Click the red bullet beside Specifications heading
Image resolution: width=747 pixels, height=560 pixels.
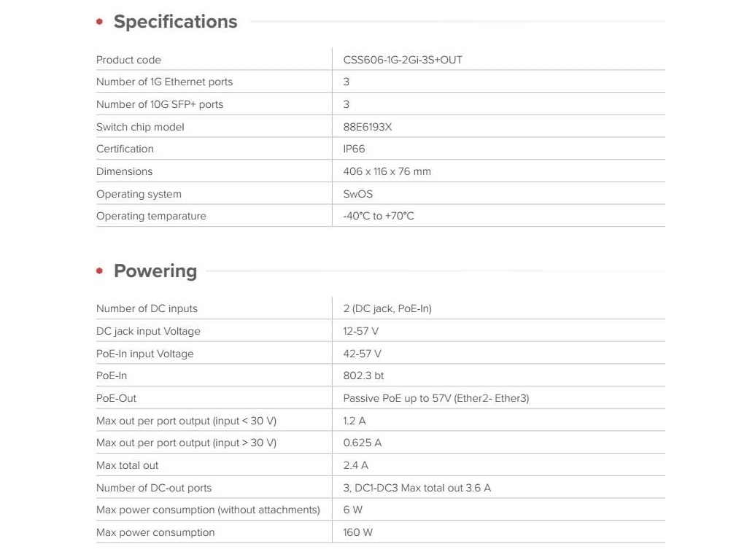[100, 23]
